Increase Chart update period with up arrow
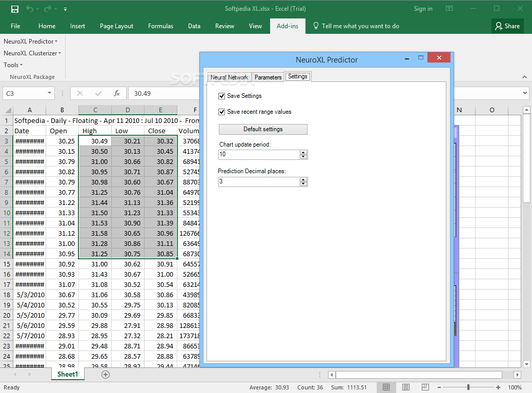 (303, 152)
